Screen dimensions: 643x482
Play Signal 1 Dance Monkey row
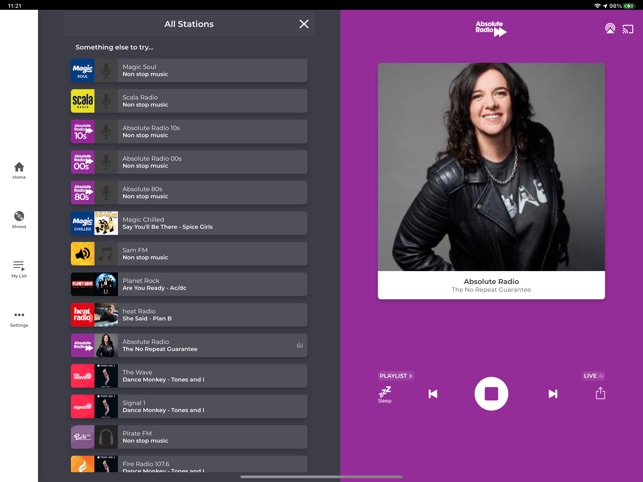(x=189, y=407)
